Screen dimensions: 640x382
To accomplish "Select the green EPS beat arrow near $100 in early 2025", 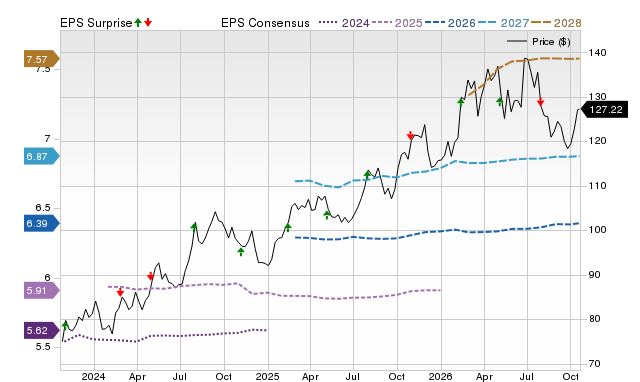I will tap(288, 228).
